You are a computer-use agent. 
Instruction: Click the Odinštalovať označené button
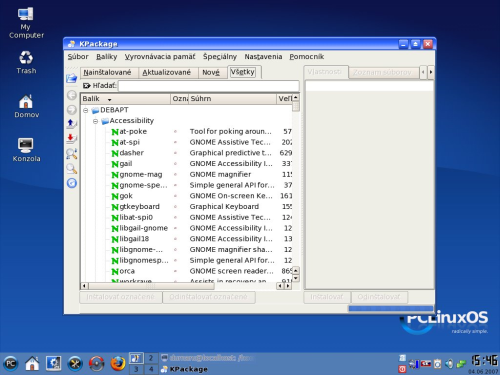coord(209,297)
